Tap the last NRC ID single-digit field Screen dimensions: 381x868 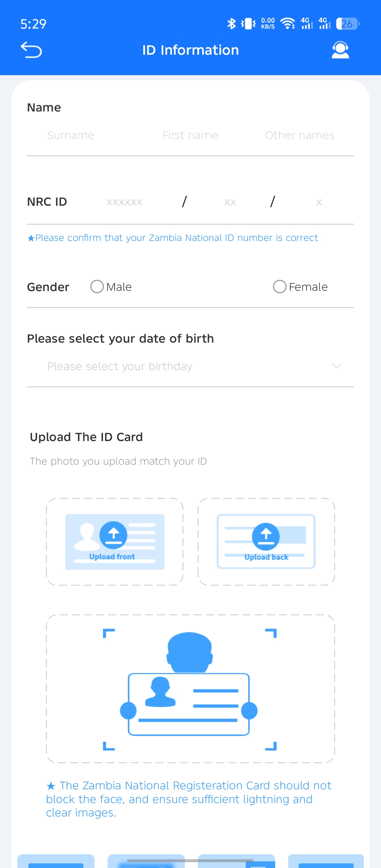click(x=319, y=202)
